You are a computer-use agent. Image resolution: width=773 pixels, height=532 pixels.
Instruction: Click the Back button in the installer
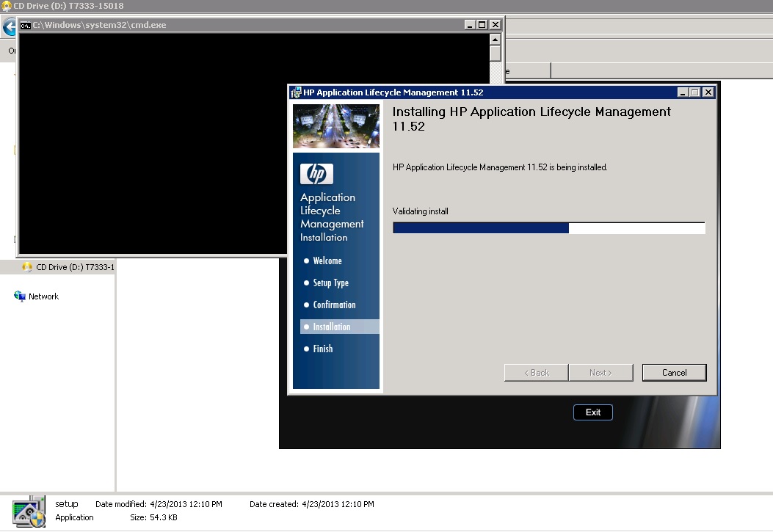pyautogui.click(x=537, y=373)
